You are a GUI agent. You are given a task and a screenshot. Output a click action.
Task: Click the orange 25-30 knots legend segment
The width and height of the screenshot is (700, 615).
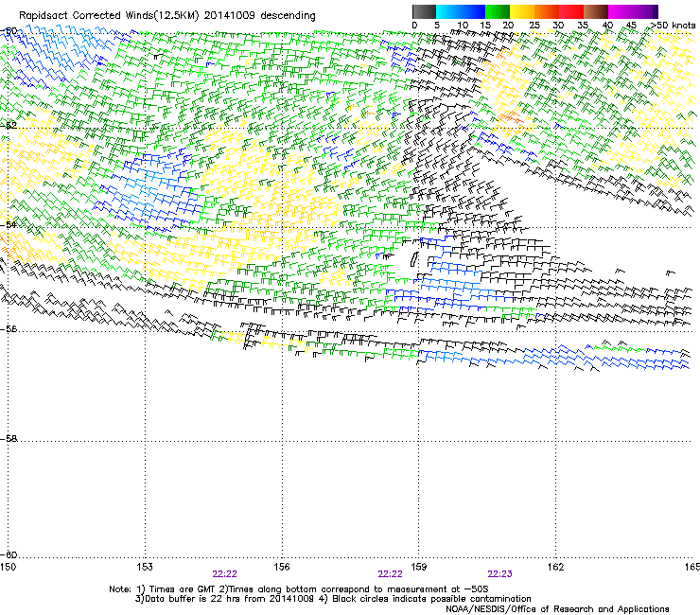(547, 11)
